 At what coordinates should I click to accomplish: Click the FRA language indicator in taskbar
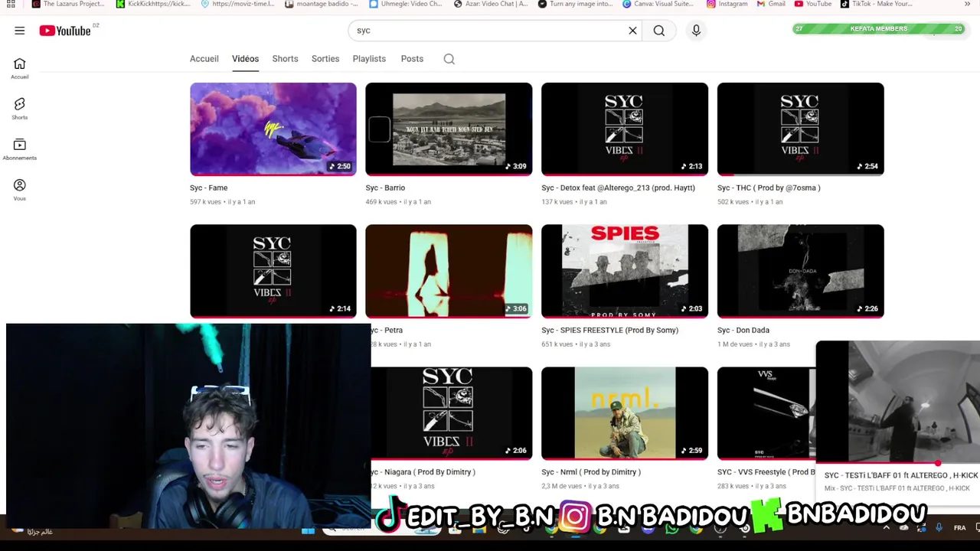click(x=959, y=528)
